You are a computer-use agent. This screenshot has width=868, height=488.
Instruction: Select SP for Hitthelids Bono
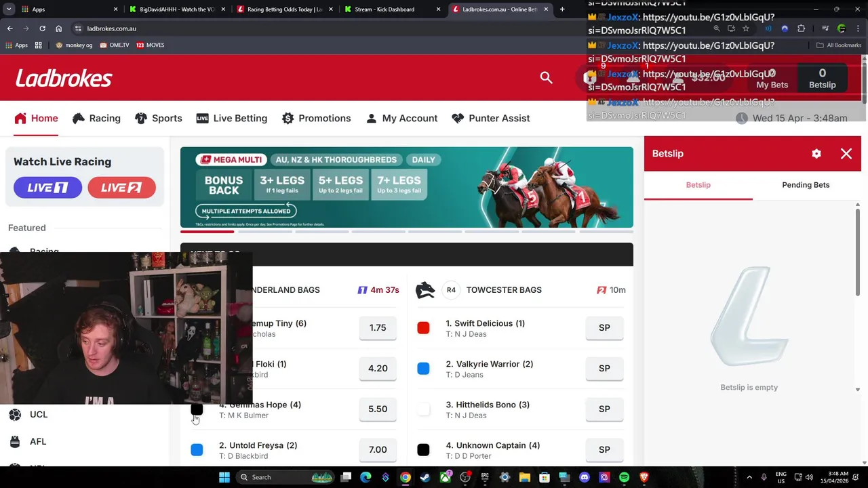(x=604, y=409)
